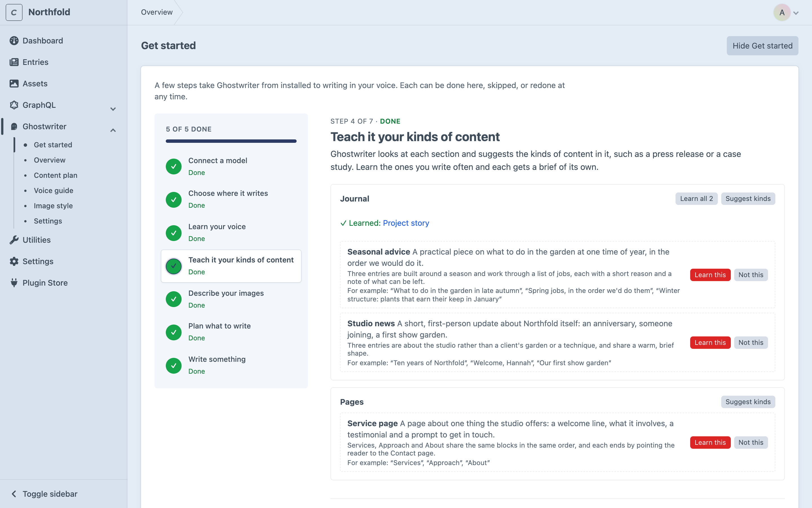Click the Overview breadcrumb
Image resolution: width=812 pixels, height=508 pixels.
(x=157, y=12)
